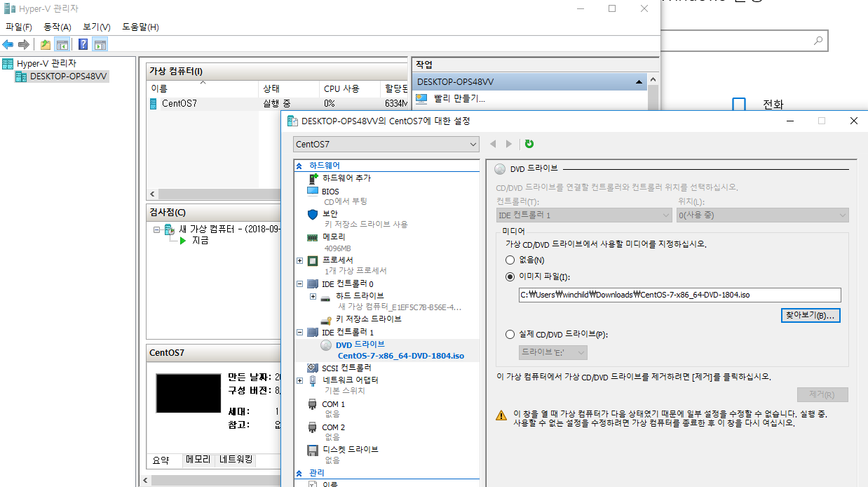Open the 동작(A) menu
Image resolution: width=868 pixels, height=487 pixels.
(x=57, y=27)
